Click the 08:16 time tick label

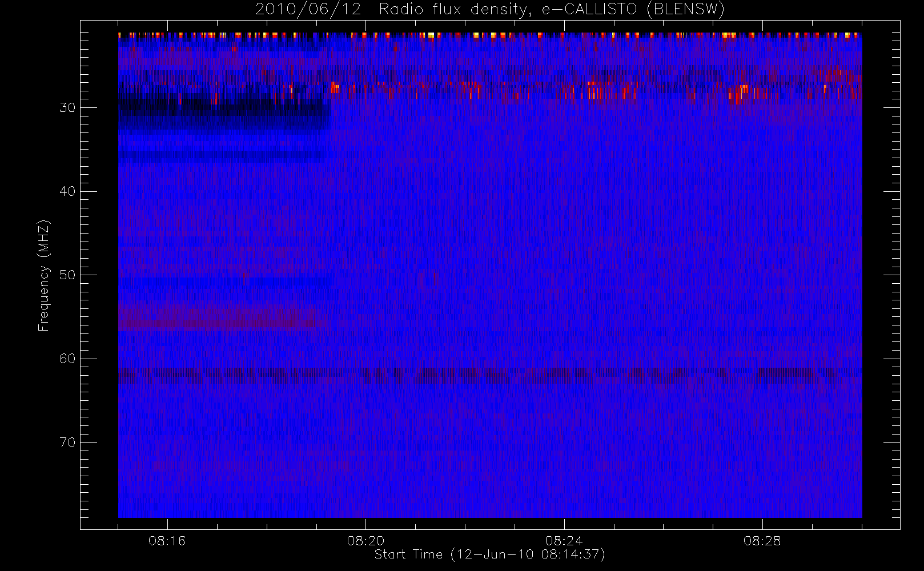(167, 541)
